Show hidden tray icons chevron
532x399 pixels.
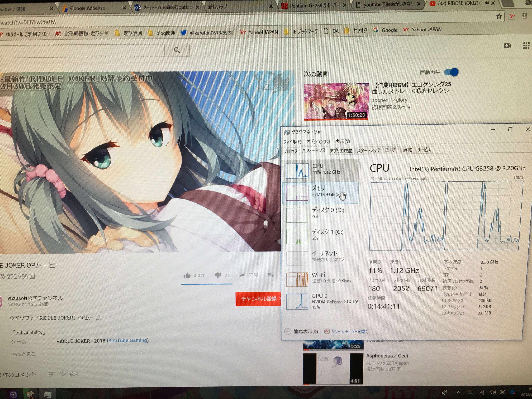click(x=459, y=393)
